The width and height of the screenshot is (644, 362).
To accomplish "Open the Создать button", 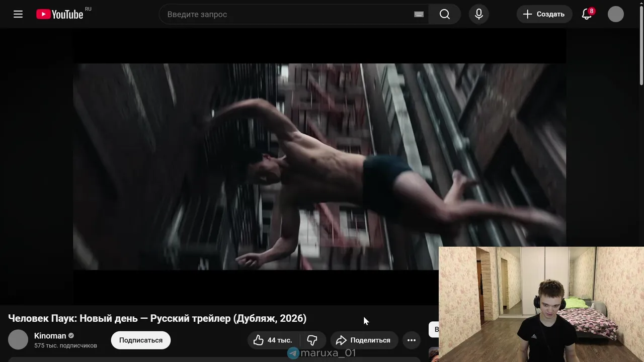I will click(x=544, y=14).
